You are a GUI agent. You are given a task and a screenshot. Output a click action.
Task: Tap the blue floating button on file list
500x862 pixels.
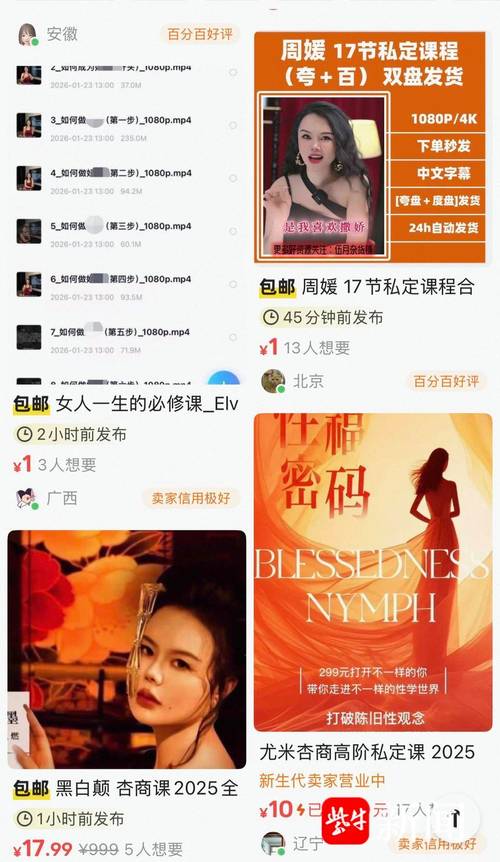(x=224, y=378)
